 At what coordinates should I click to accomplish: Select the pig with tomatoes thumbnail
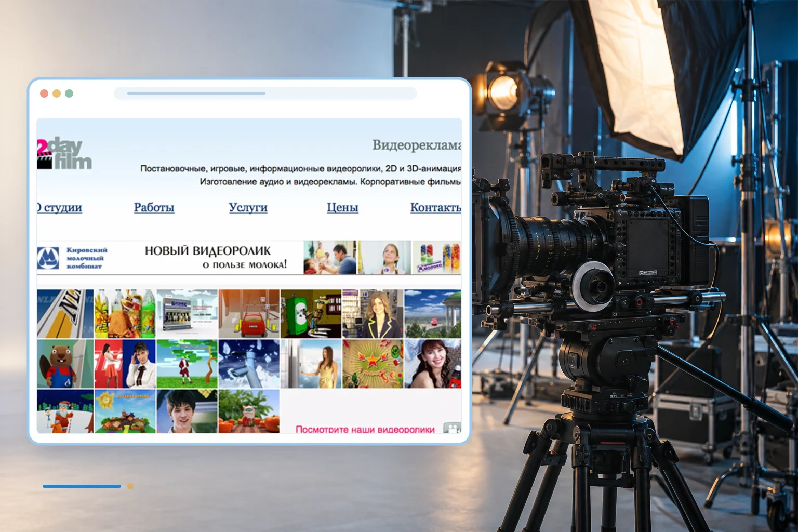click(249, 411)
